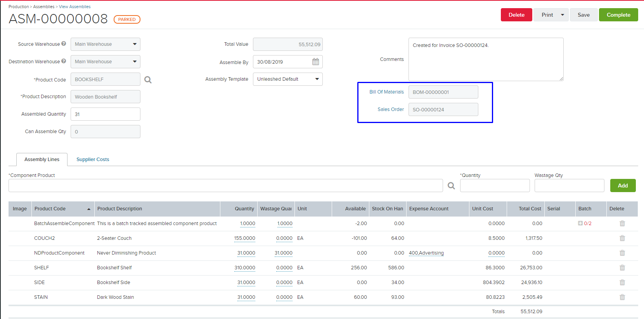The width and height of the screenshot is (644, 319).
Task: Click the Product Description field
Action: coord(106,97)
